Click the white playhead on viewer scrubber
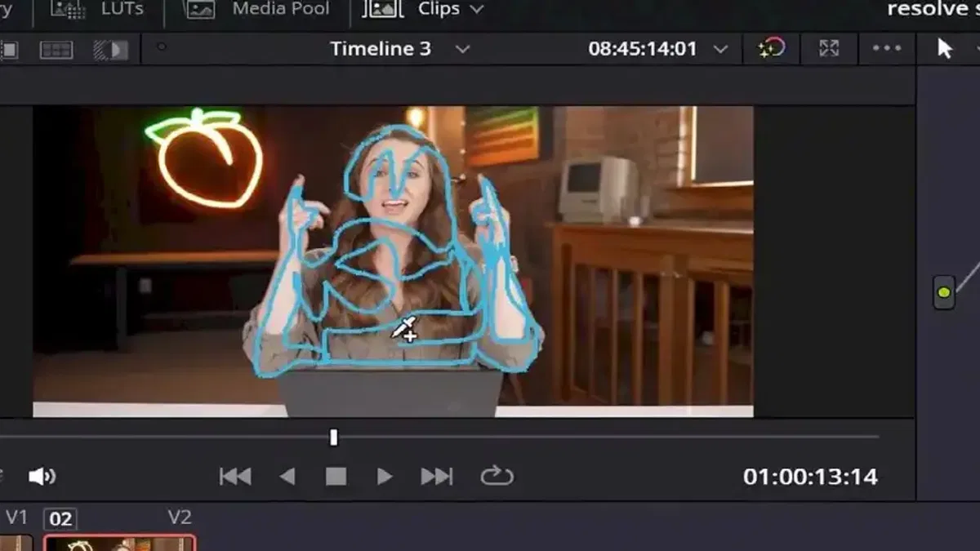The image size is (980, 551). tap(333, 438)
